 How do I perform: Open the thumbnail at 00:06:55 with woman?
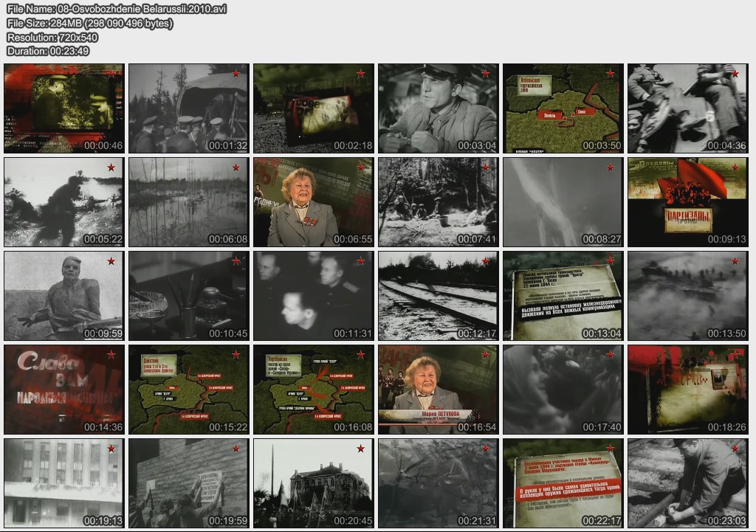pyautogui.click(x=313, y=201)
